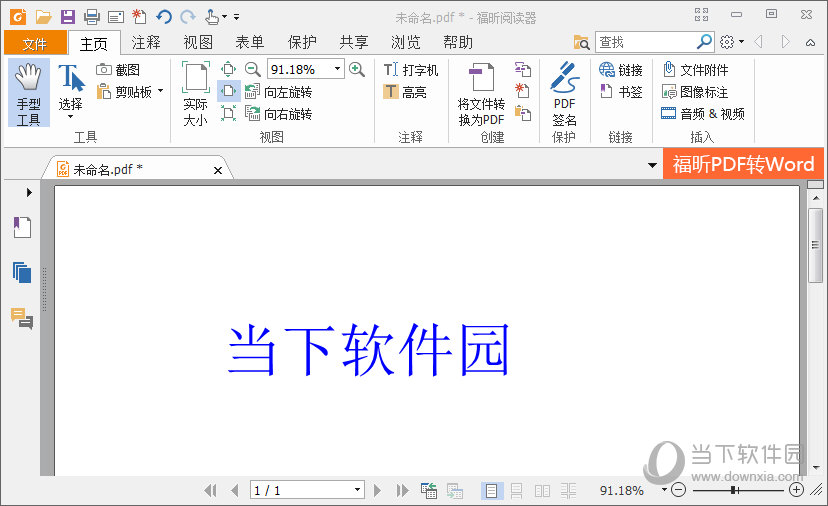The height and width of the screenshot is (506, 828).
Task: Click the minus button beside zoom slider
Action: [679, 490]
